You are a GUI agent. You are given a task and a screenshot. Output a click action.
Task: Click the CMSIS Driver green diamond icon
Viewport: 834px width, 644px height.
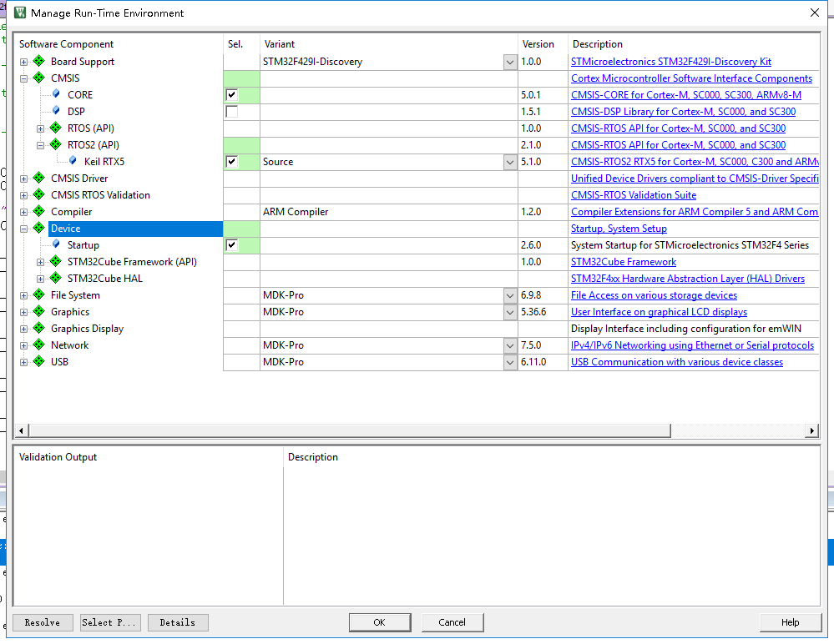pyautogui.click(x=39, y=178)
